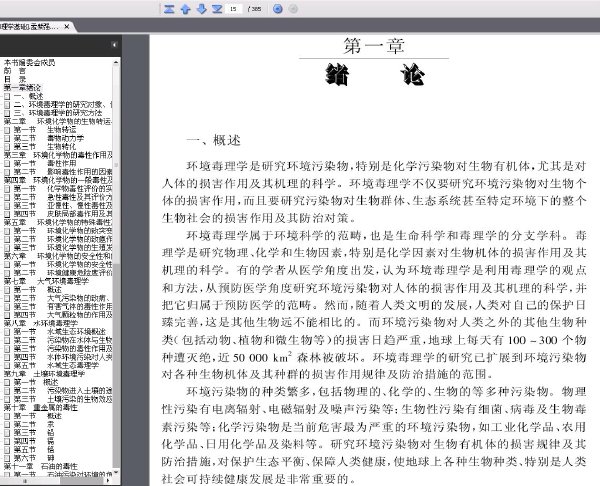The image size is (600, 486).
Task: Open 第一节 水域生态环境概述 bookmark
Action: pos(60,332)
